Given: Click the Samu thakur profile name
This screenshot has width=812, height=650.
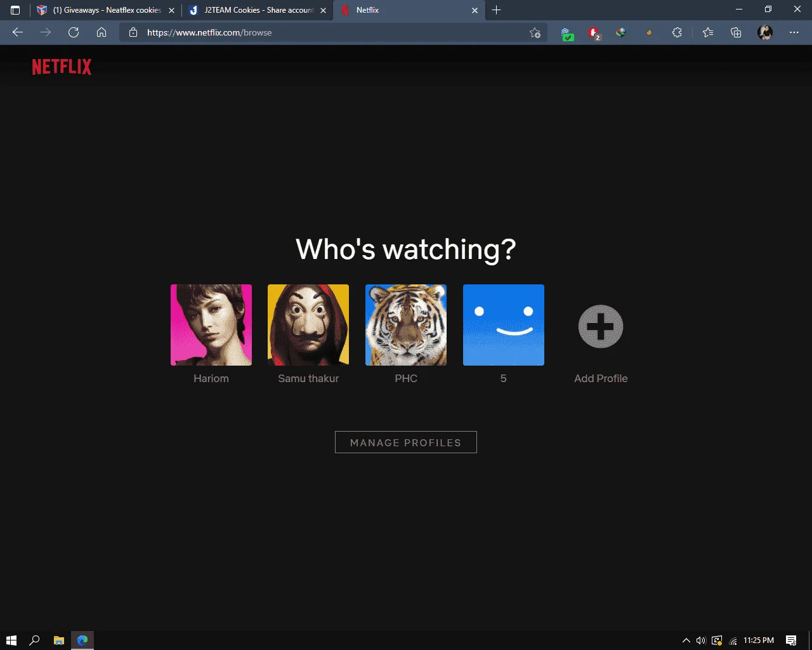Looking at the screenshot, I should click(x=308, y=378).
